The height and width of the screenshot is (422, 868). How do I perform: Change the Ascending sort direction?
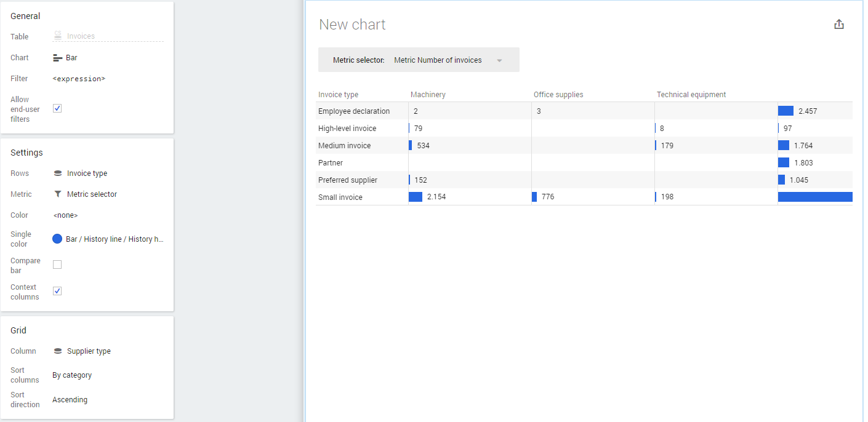click(x=70, y=400)
